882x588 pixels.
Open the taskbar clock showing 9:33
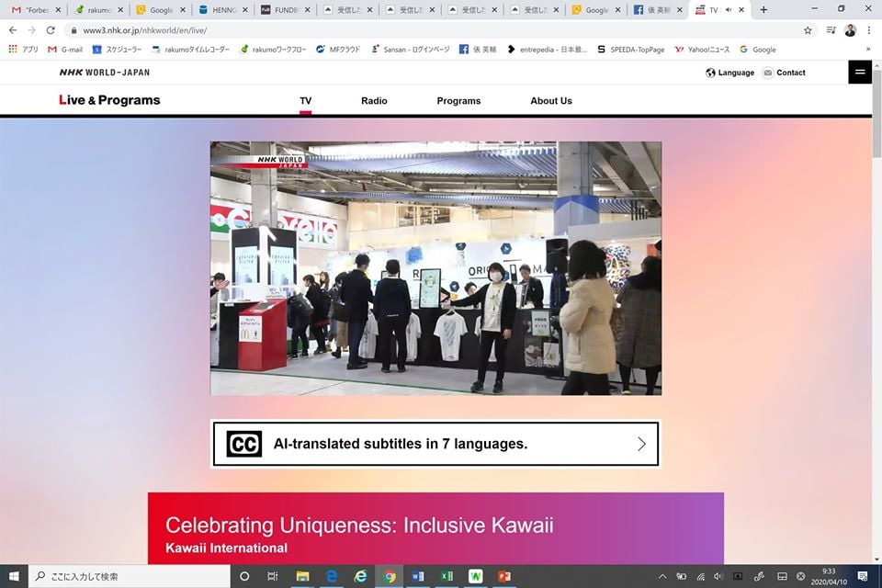[x=829, y=576]
